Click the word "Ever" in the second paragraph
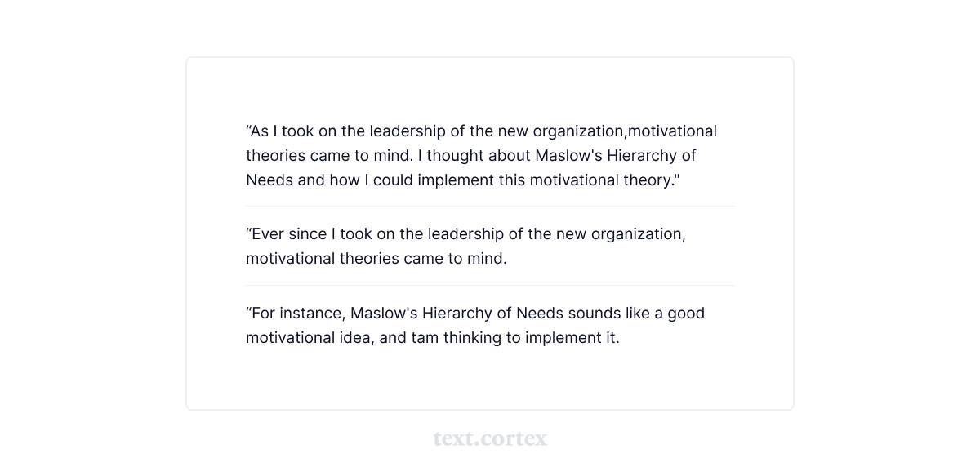Viewport: 980px width, 467px height. coord(268,234)
